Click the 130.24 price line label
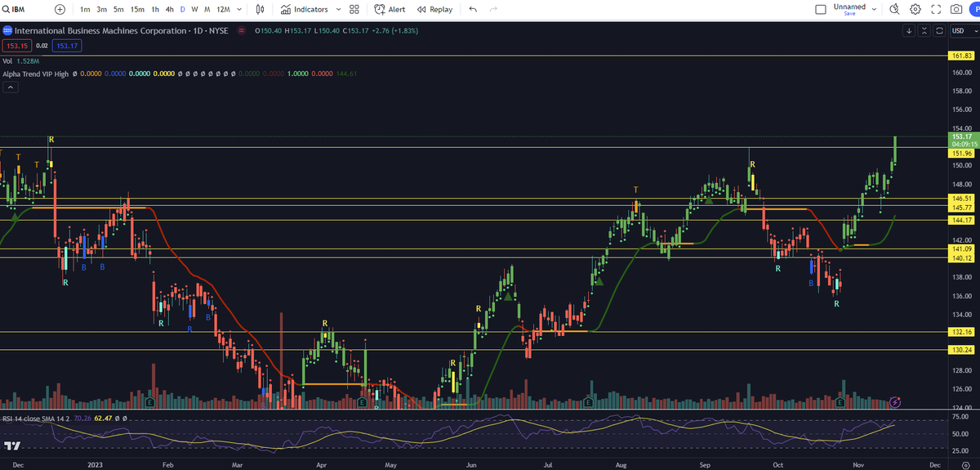Image resolution: width=980 pixels, height=470 pixels. [x=962, y=350]
